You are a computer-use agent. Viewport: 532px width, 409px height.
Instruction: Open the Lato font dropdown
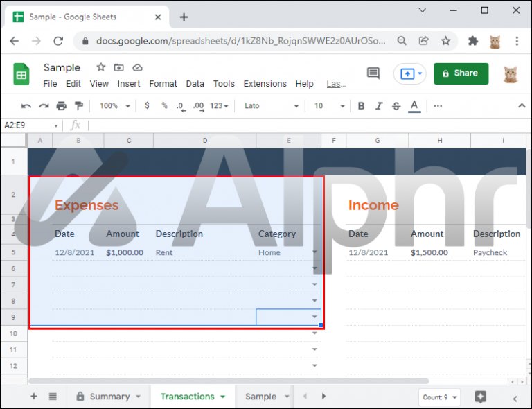[272, 106]
